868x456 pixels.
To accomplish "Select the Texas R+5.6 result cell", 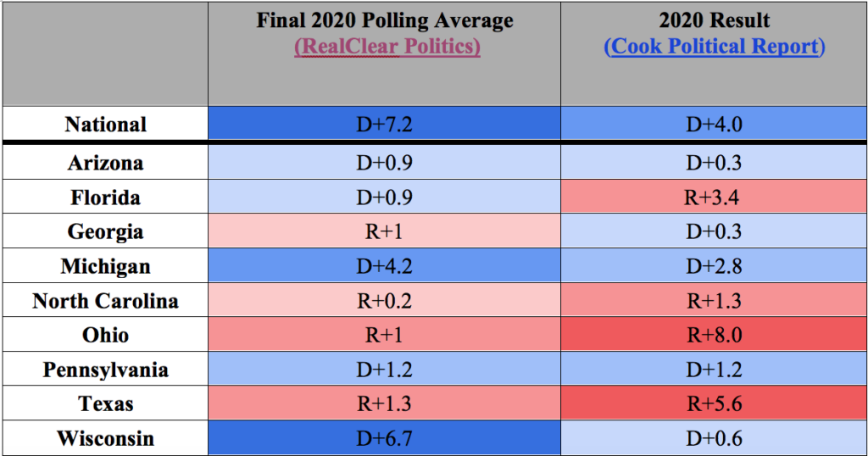I will [714, 403].
